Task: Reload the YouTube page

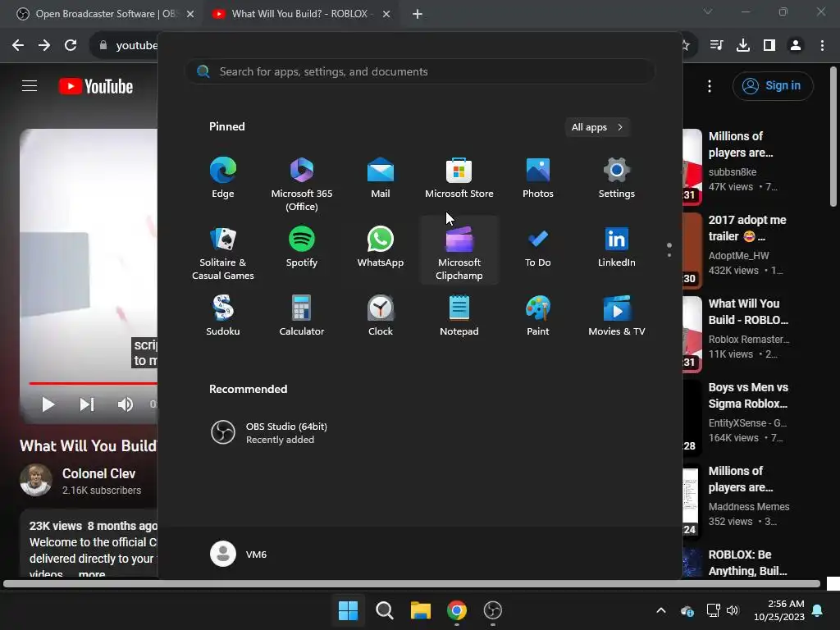Action: click(x=71, y=46)
